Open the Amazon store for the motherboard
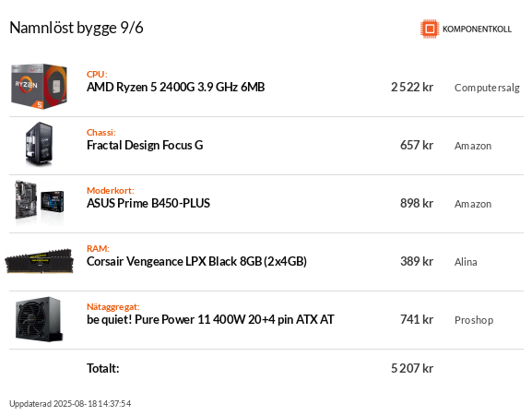This screenshot has height=416, width=532. click(473, 204)
